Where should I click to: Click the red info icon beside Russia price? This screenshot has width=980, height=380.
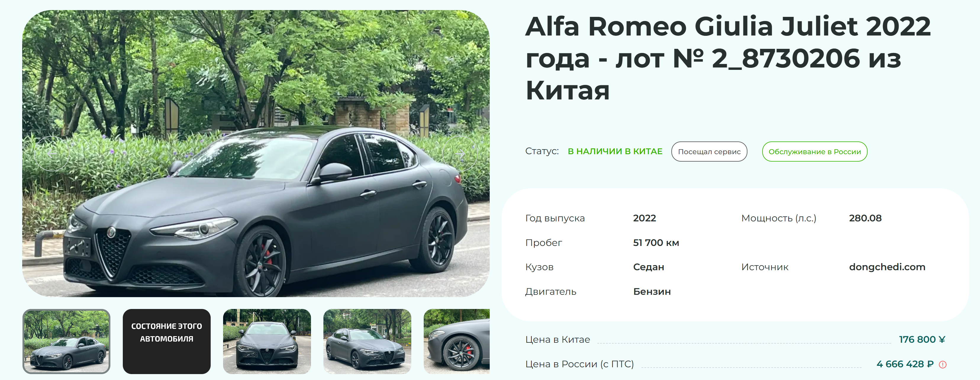pyautogui.click(x=943, y=364)
